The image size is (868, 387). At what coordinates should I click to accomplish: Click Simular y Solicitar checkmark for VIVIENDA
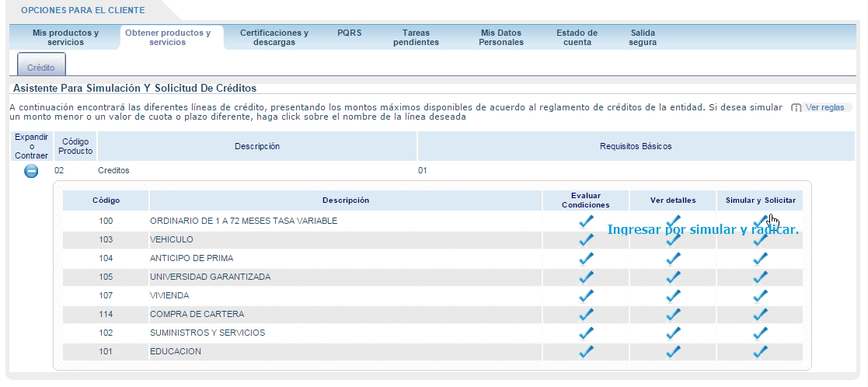tap(760, 295)
